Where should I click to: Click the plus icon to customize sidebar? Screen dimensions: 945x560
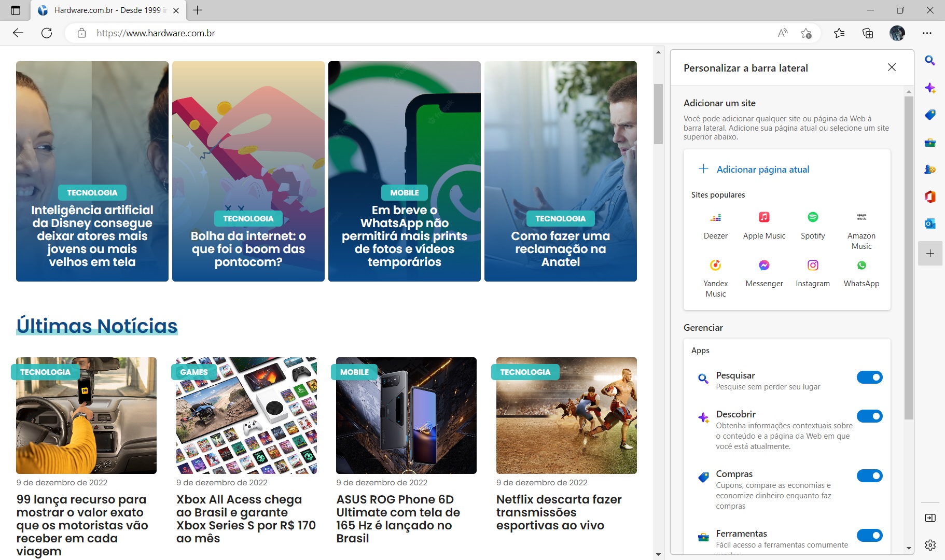coord(930,253)
